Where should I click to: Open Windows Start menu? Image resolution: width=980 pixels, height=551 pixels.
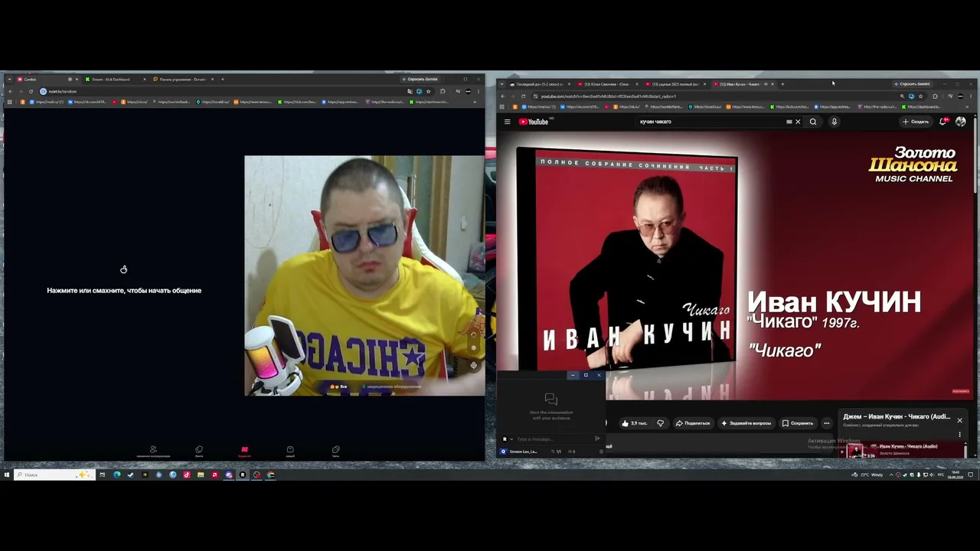pos(7,474)
